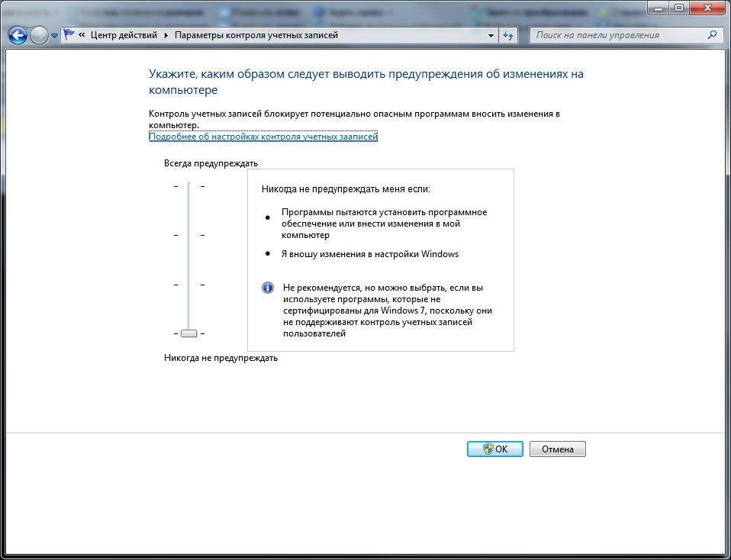Set slider to top 'Всегда предупреждать' notch

click(x=188, y=186)
